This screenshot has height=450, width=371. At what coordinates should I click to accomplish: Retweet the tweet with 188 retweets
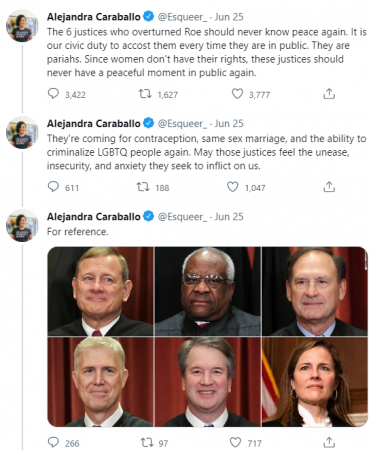pyautogui.click(x=143, y=187)
